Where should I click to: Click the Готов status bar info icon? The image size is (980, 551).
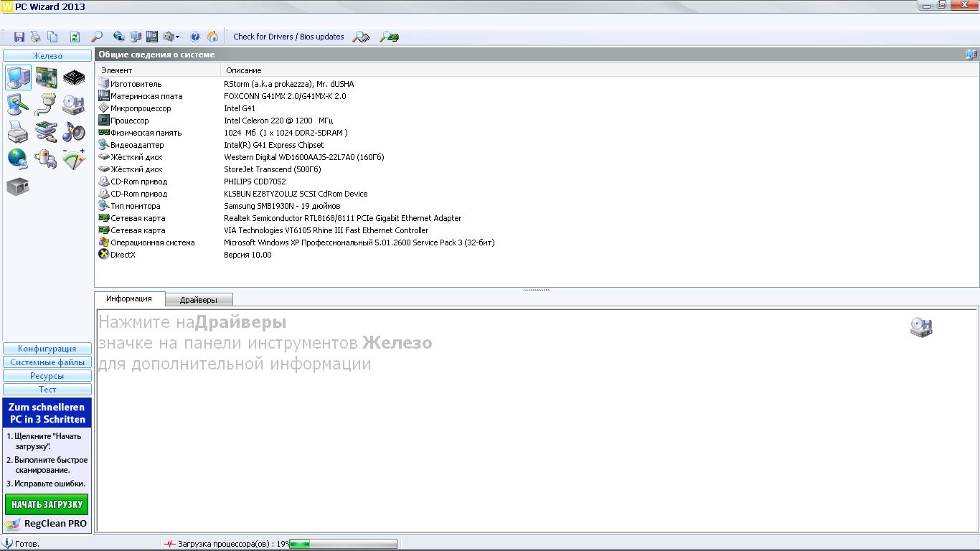[x=8, y=544]
